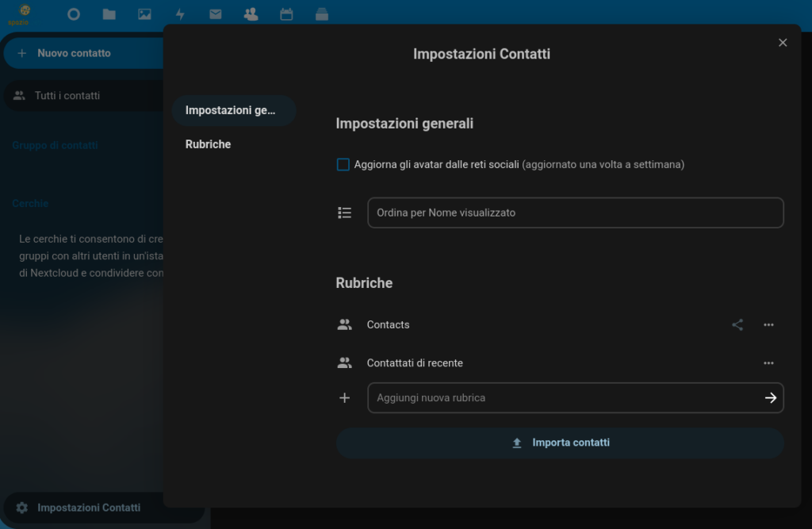Close the Impostazioni Contatti dialog
The width and height of the screenshot is (812, 529).
783,43
